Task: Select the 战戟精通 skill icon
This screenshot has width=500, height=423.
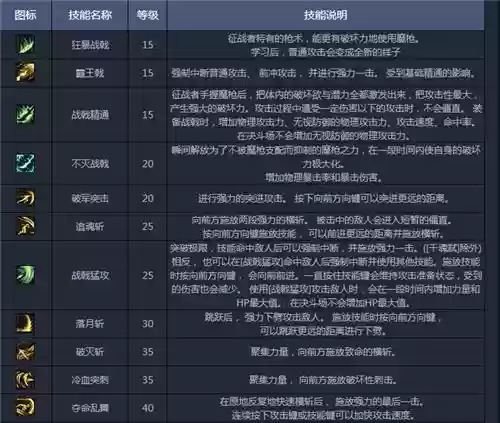Action: pyautogui.click(x=26, y=114)
